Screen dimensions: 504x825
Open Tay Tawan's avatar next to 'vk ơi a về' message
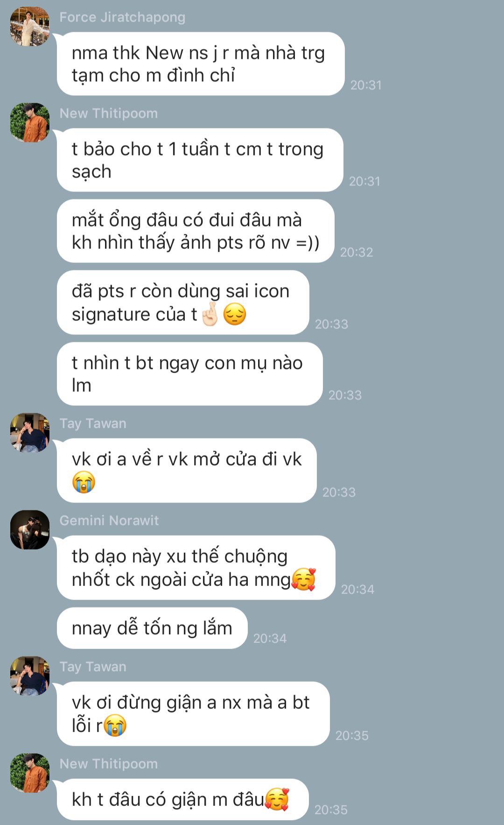pos(30,432)
